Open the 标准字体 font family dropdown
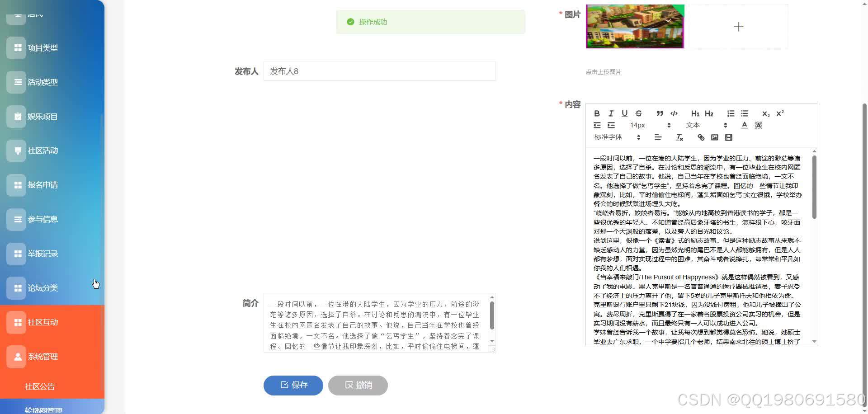Image resolution: width=868 pixels, height=414 pixels. [x=609, y=136]
